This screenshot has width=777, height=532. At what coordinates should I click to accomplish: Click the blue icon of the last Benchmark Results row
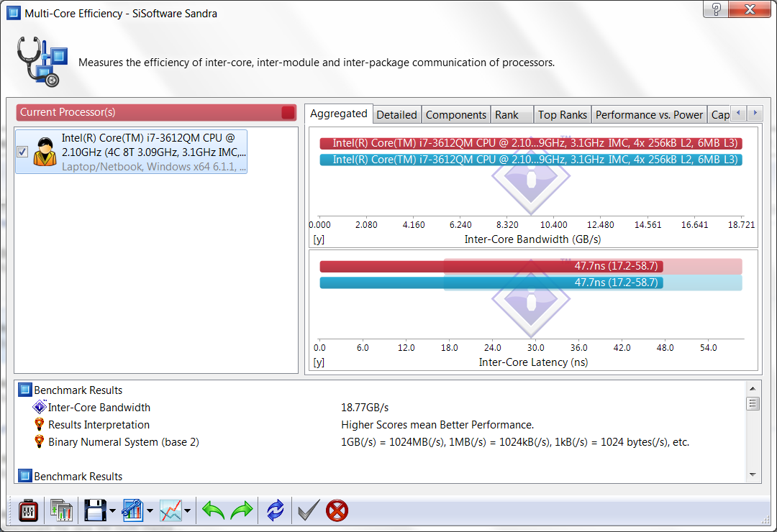(24, 476)
